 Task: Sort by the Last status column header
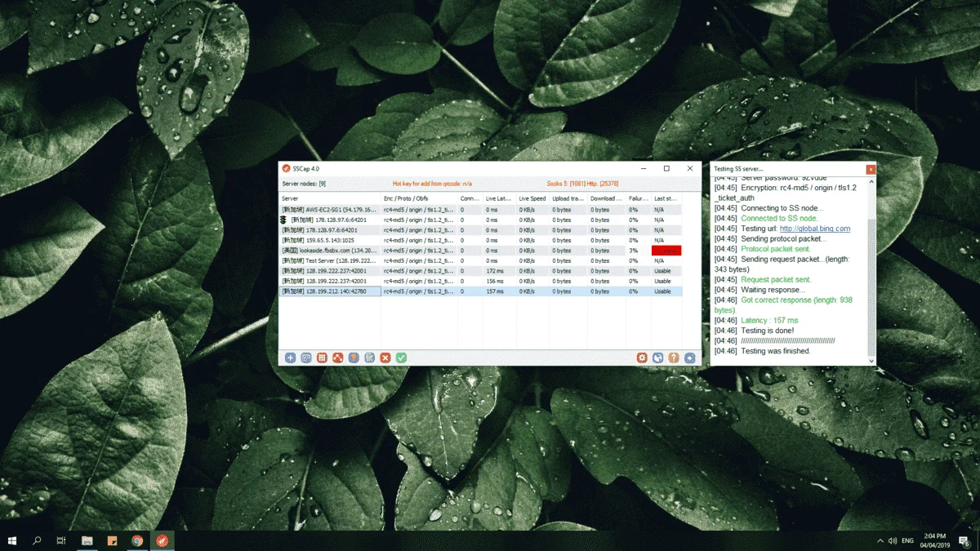[666, 198]
